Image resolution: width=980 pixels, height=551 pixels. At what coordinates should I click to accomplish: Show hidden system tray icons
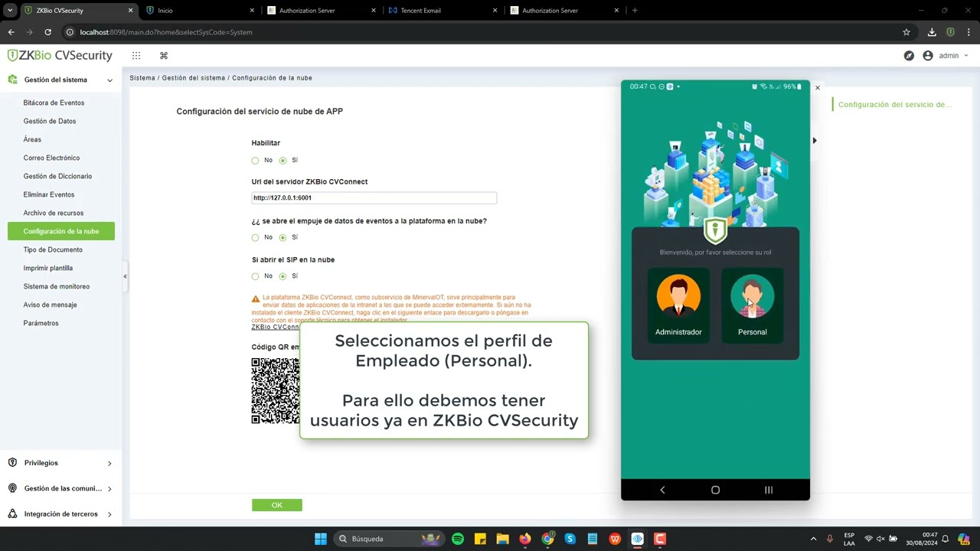(813, 539)
